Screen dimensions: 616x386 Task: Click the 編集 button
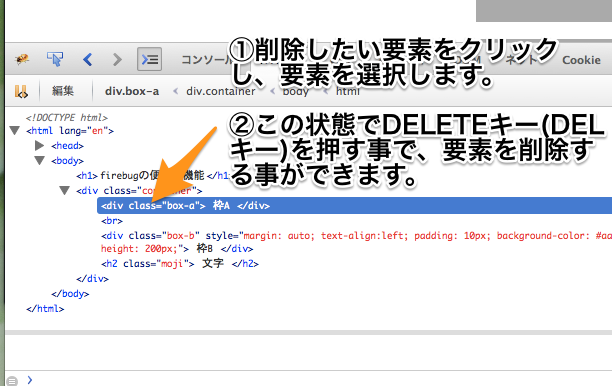point(63,91)
